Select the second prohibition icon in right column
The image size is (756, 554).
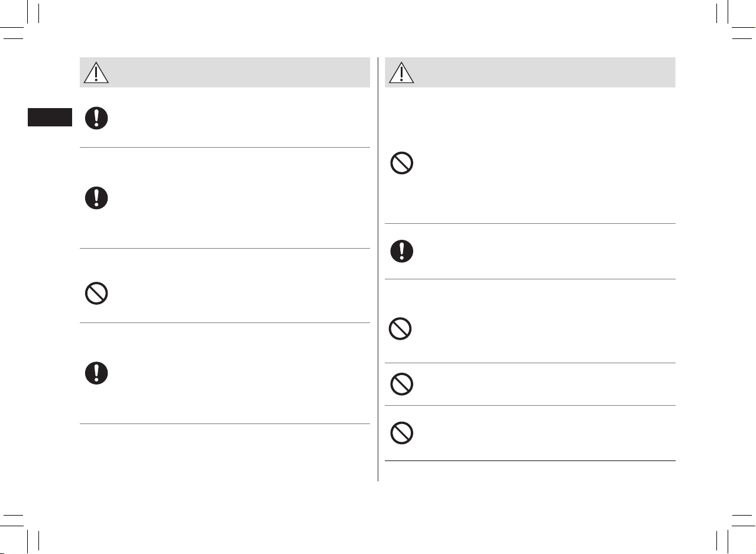[400, 329]
